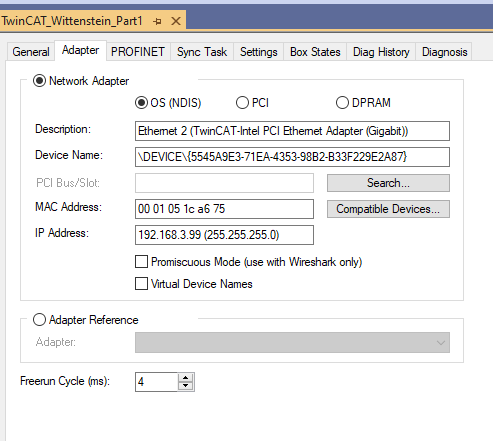Click the Freerun Cycle value field
The width and height of the screenshot is (493, 441).
pos(156,382)
